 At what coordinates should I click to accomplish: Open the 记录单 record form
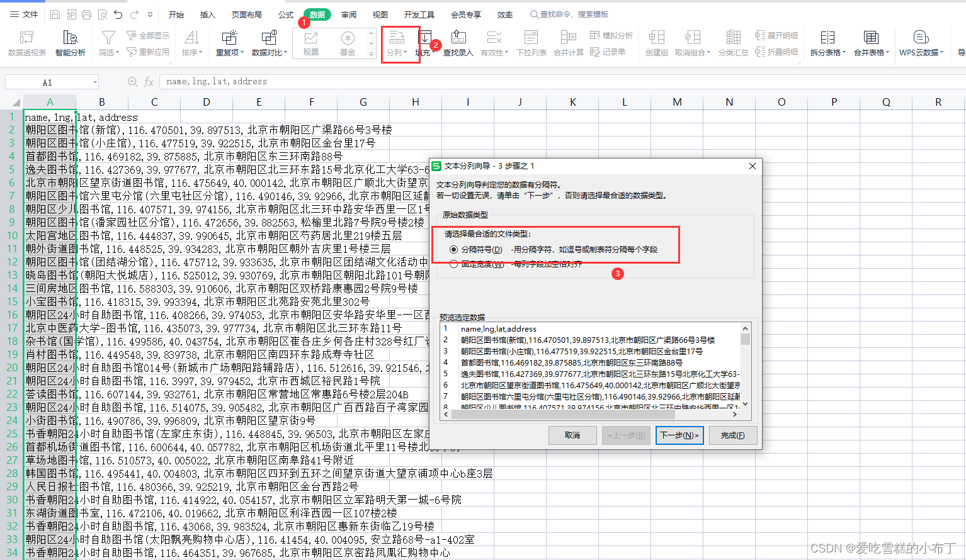608,52
